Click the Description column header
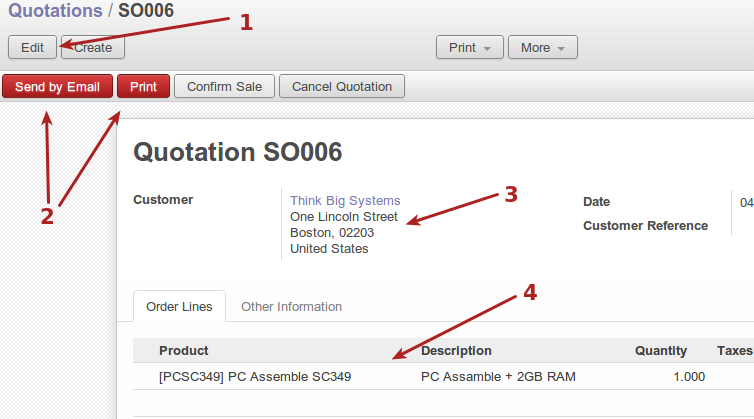This screenshot has width=754, height=419. (x=456, y=351)
